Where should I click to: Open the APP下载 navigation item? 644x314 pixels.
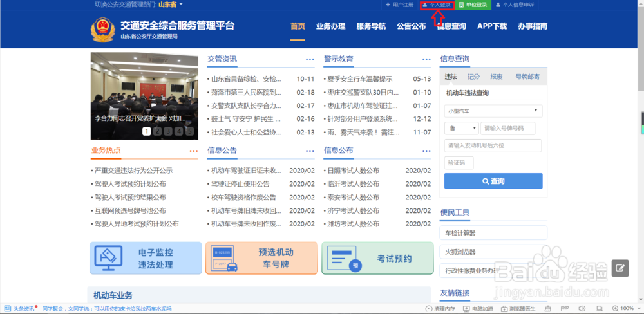492,26
